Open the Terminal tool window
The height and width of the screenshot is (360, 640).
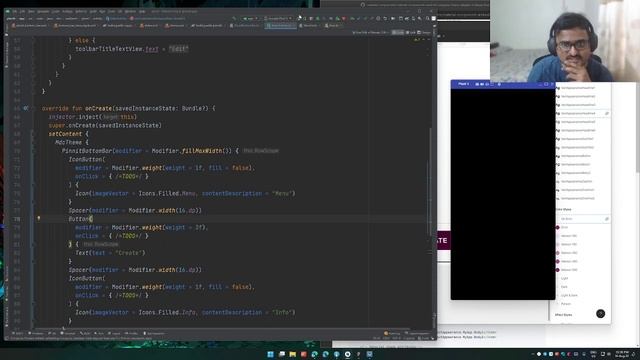pyautogui.click(x=68, y=333)
